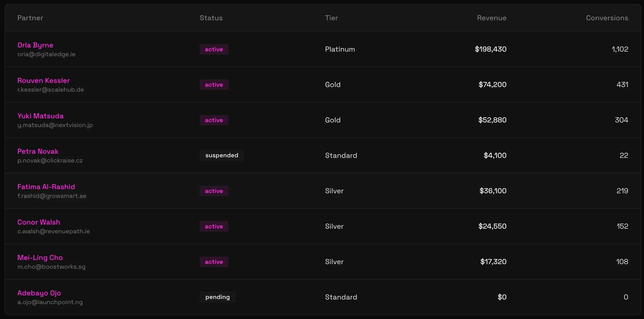Sort table by Revenue column header
This screenshot has height=319, width=644.
pos(492,18)
